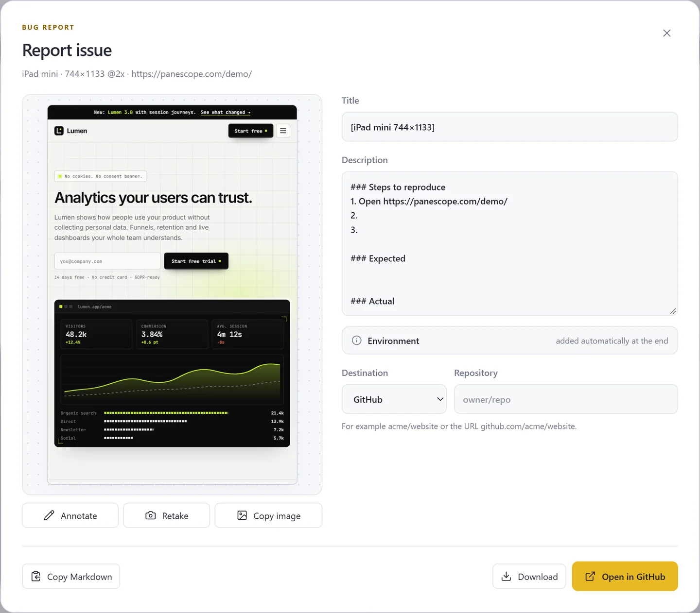This screenshot has height=613, width=700.
Task: Click Start free trial in preview
Action: pyautogui.click(x=196, y=261)
